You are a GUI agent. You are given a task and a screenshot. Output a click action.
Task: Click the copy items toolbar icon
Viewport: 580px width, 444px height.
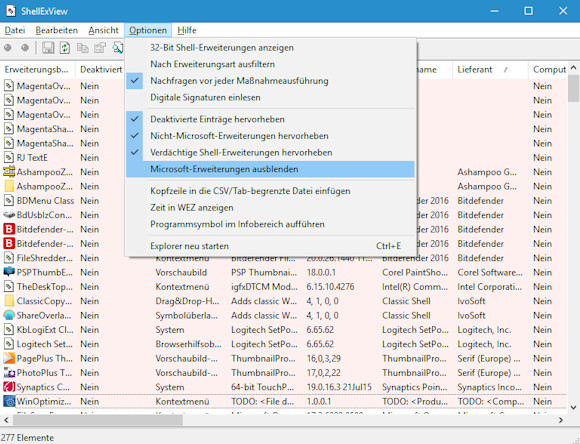[x=82, y=48]
